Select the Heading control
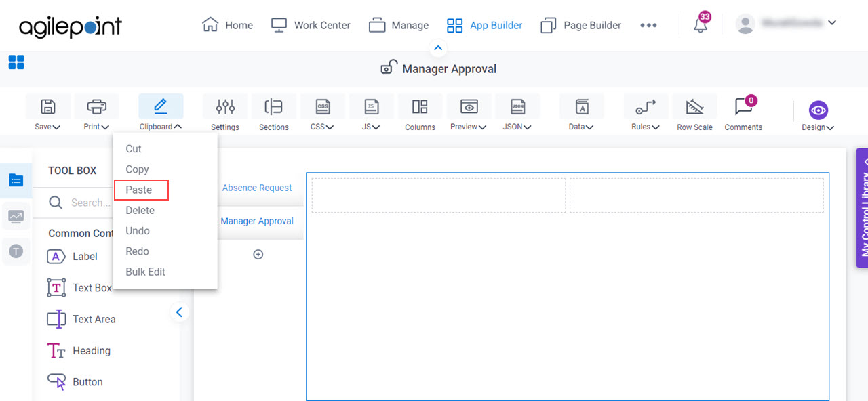 (x=79, y=351)
